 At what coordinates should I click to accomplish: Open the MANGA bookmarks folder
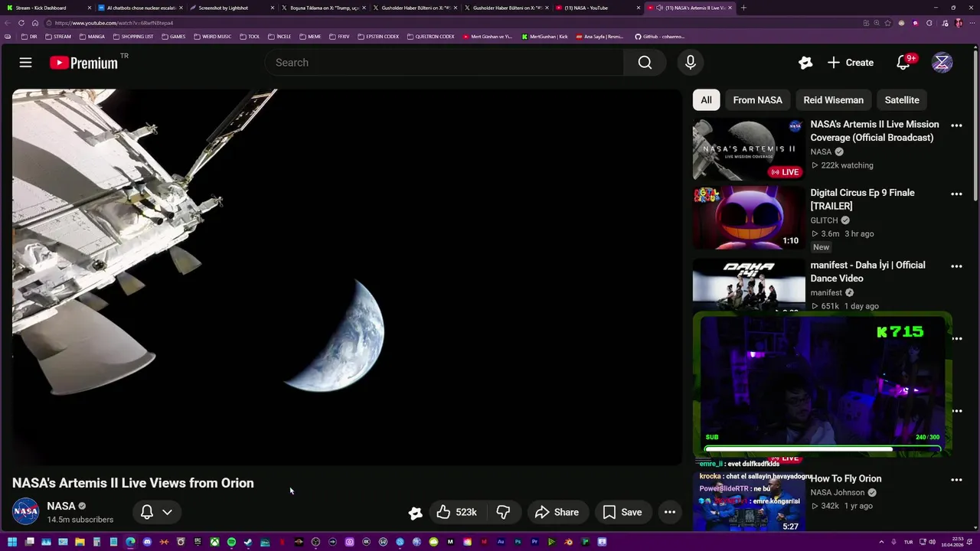(x=92, y=37)
